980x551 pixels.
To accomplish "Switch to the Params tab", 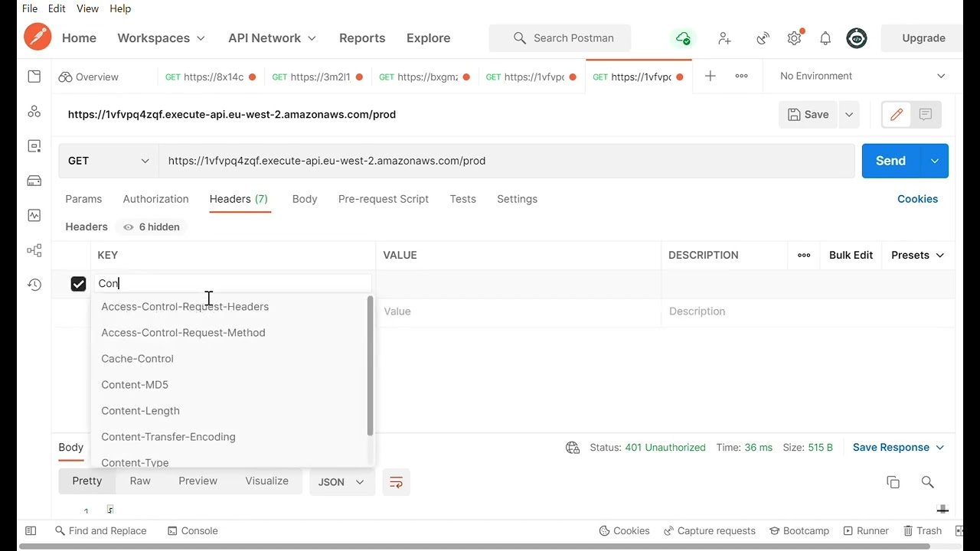I will pos(83,199).
